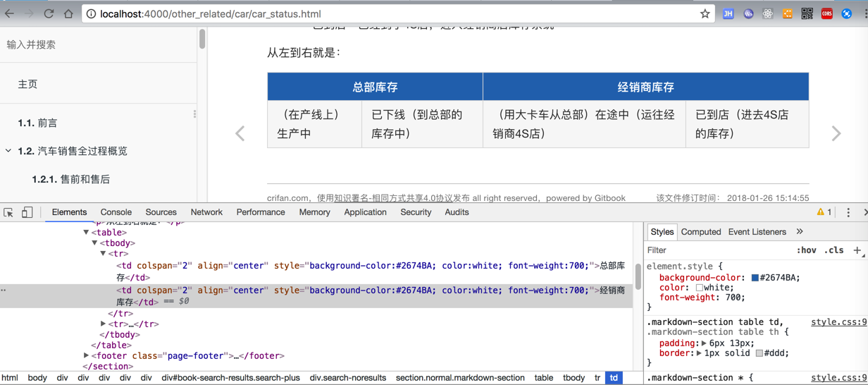Open the DevTools customize menu (three dots)
868x385 pixels.
click(848, 212)
